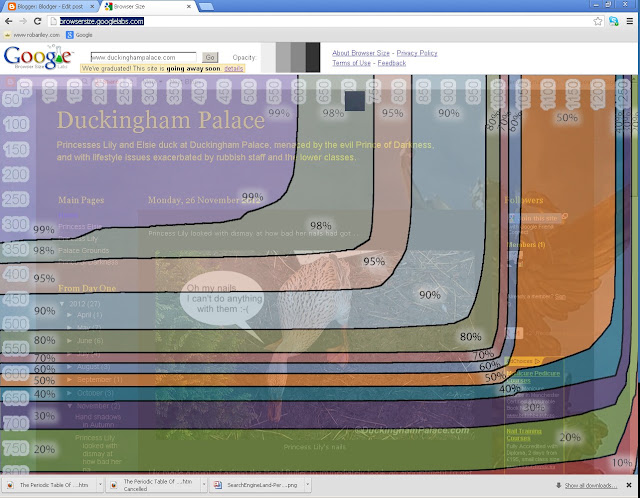Open the Palace Grounds page link

click(83, 250)
